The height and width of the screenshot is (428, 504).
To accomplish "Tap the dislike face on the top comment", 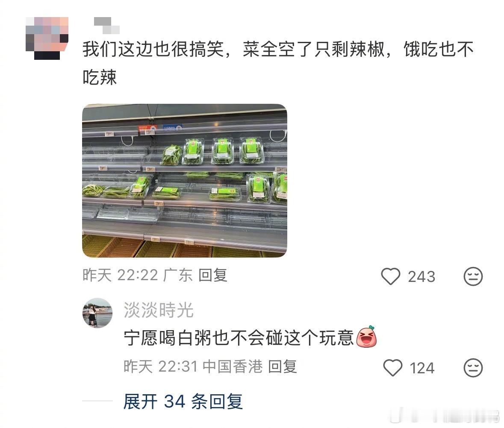I will 473,276.
